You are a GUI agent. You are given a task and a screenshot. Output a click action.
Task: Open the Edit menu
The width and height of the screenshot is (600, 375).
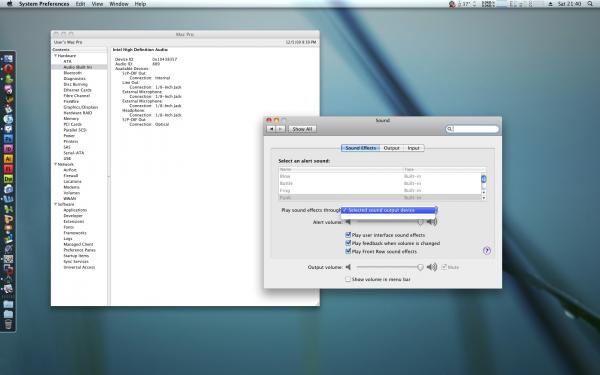(80, 4)
